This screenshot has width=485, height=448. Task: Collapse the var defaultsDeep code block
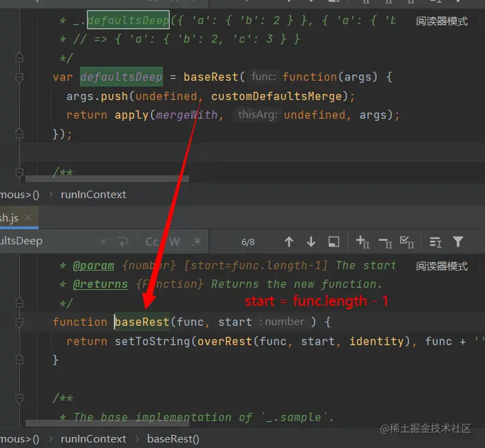pyautogui.click(x=19, y=77)
